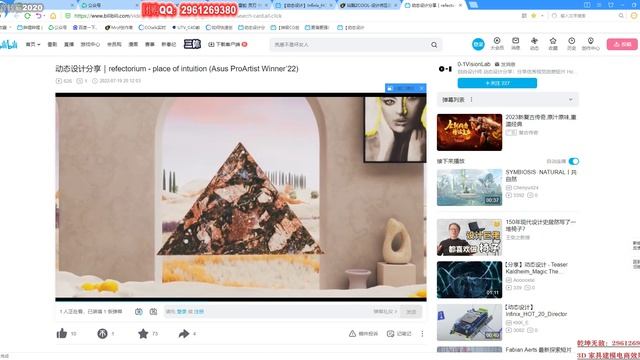This screenshot has width=640, height=360.
Task: Click the floating portrait picture-in-picture window
Action: tap(395, 129)
